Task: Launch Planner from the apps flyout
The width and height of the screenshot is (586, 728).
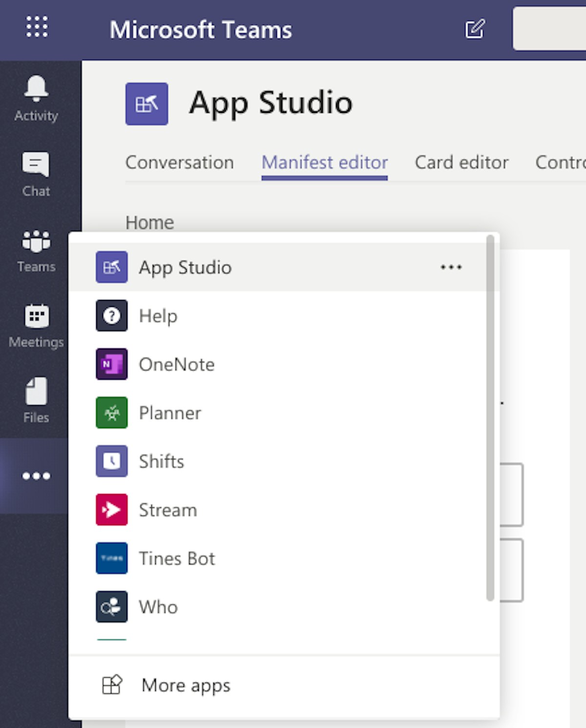Action: point(169,413)
